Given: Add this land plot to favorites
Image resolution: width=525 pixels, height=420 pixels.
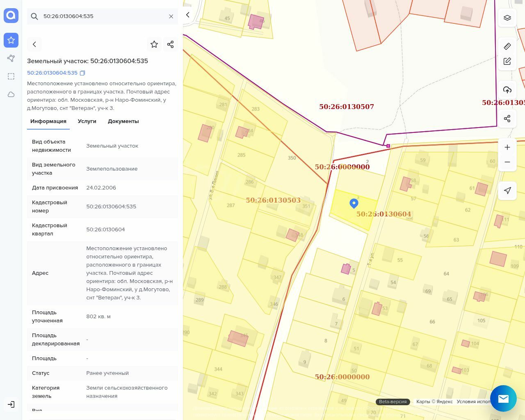Looking at the screenshot, I should click(154, 44).
